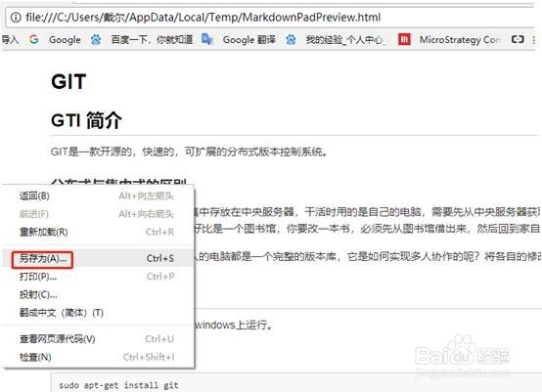This screenshot has height=392, width=542.
Task: Click the GTI 简介 heading
Action: (x=86, y=120)
